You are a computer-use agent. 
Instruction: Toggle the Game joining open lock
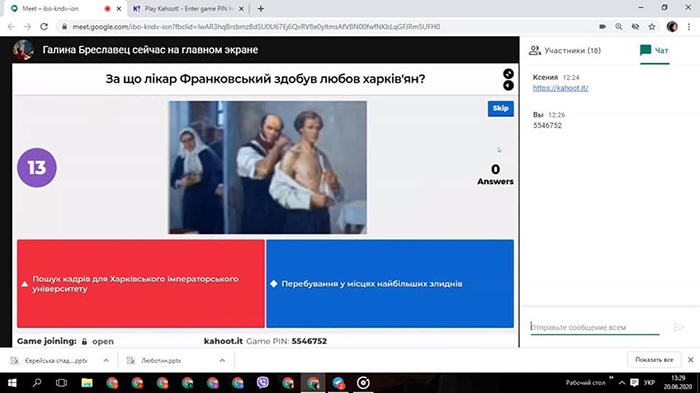point(84,341)
